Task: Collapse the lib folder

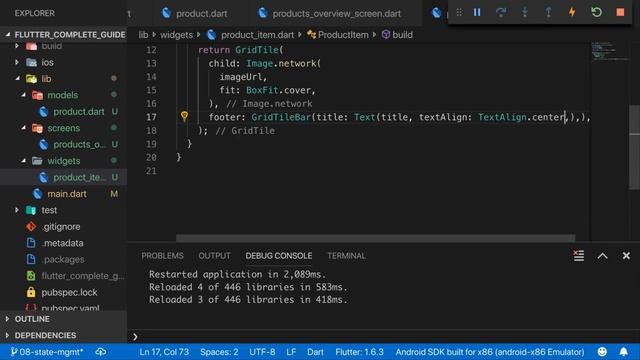Action: coord(17,78)
